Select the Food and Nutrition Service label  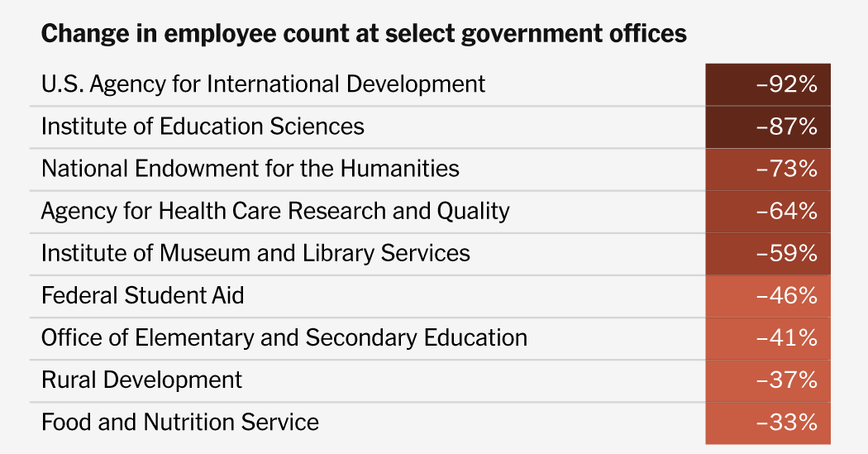(x=179, y=422)
